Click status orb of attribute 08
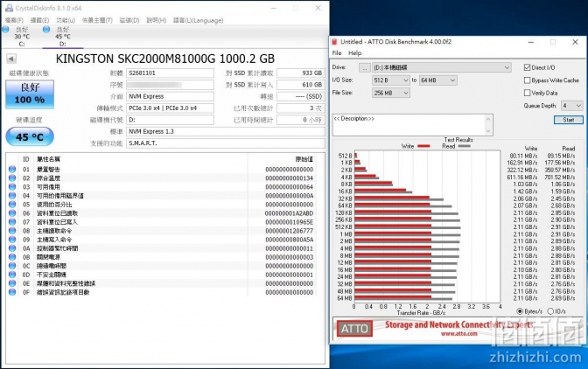Image resolution: width=588 pixels, height=369 pixels. 12,231
